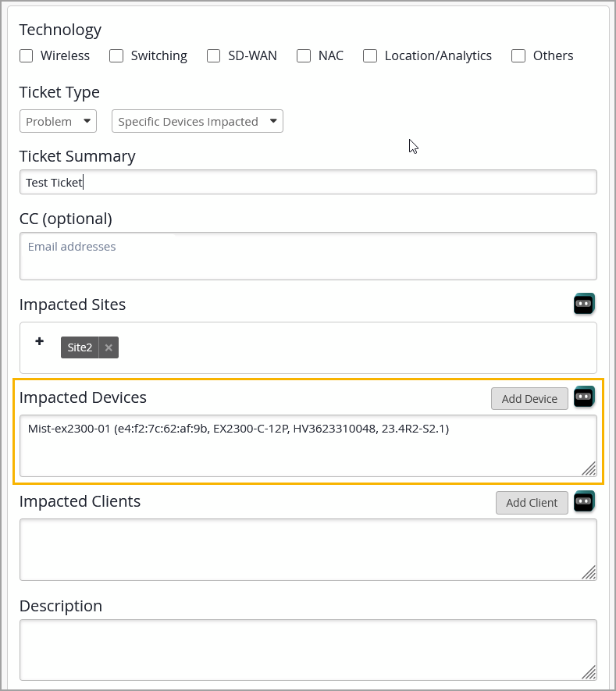The width and height of the screenshot is (616, 691).
Task: Check the Others technology checkbox
Action: (518, 56)
